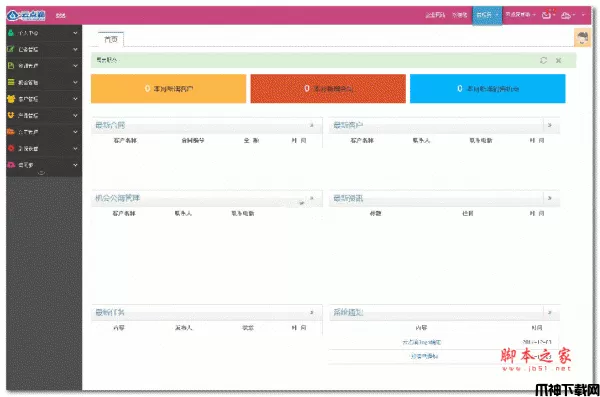The height and width of the screenshot is (397, 600).
Task: Close the green notice bar with the X
Action: click(x=558, y=60)
